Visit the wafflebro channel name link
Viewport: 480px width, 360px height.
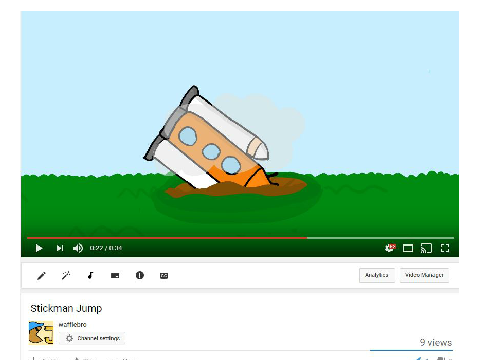coord(72,324)
